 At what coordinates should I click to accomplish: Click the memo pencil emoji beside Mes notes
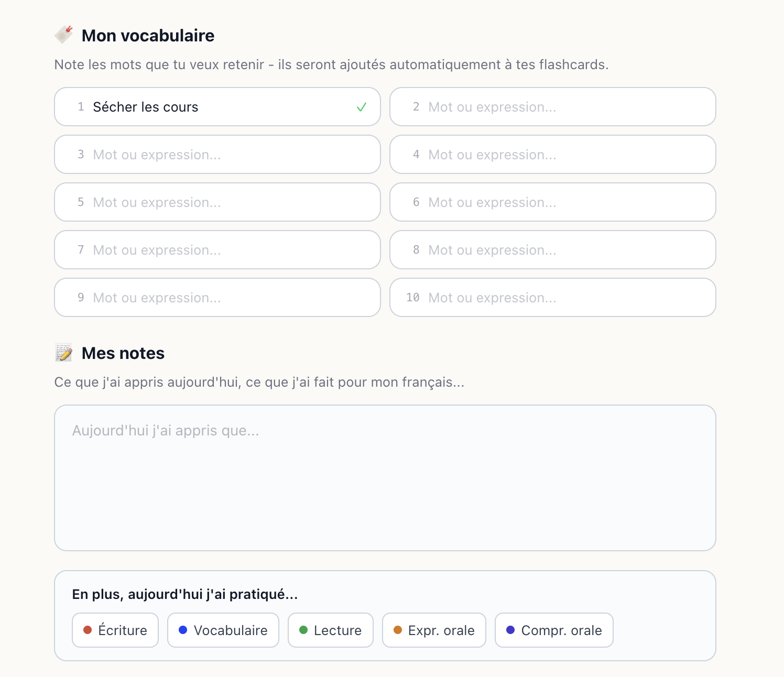[x=64, y=353]
